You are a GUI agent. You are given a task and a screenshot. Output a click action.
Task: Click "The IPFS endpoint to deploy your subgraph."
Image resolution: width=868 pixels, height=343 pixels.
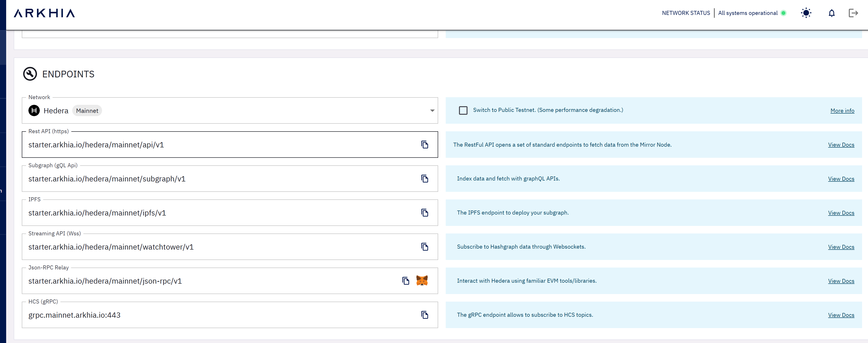pos(513,213)
